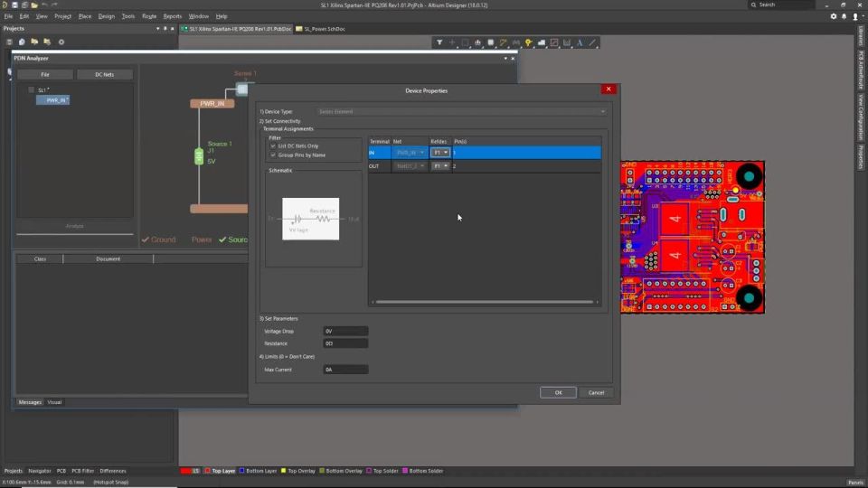
Task: Click the selection filter funnel icon
Action: pos(439,42)
